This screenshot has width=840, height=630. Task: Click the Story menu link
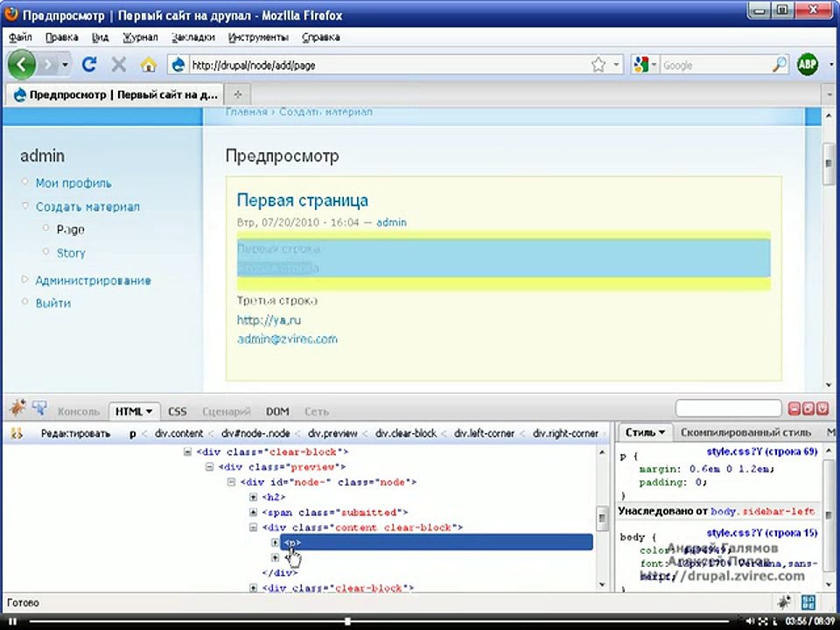[x=71, y=253]
